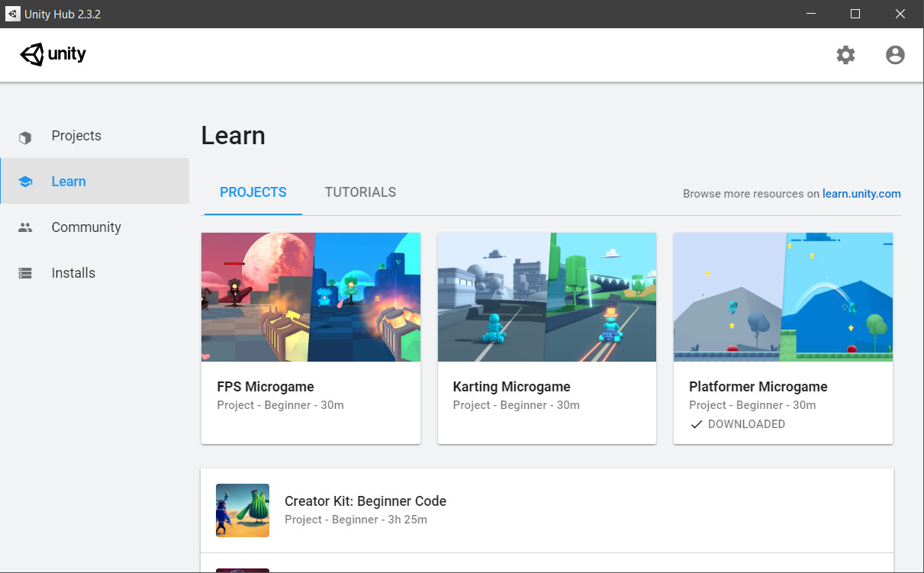Switch to the TUTORIALS tab

coord(360,192)
